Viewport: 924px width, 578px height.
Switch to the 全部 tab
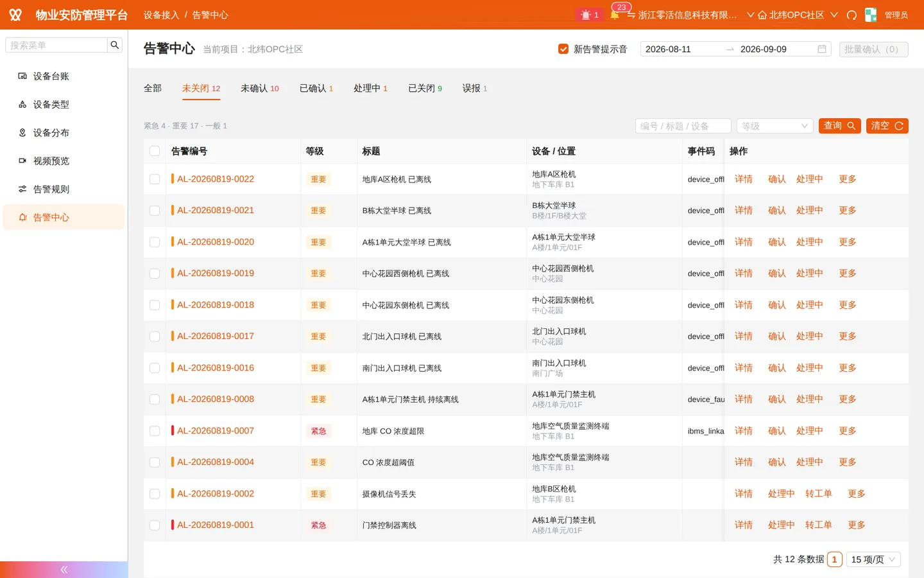click(153, 88)
